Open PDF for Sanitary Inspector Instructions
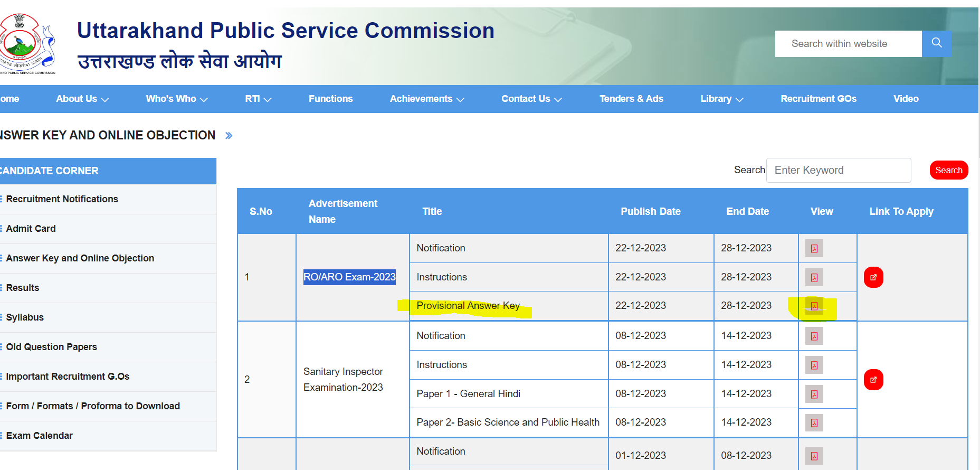980x470 pixels. 814,365
